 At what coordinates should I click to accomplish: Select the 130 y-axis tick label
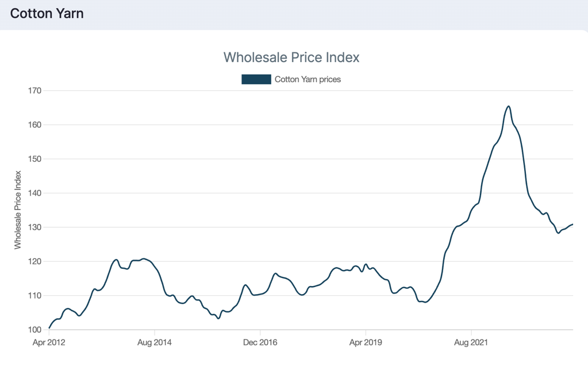(x=34, y=227)
